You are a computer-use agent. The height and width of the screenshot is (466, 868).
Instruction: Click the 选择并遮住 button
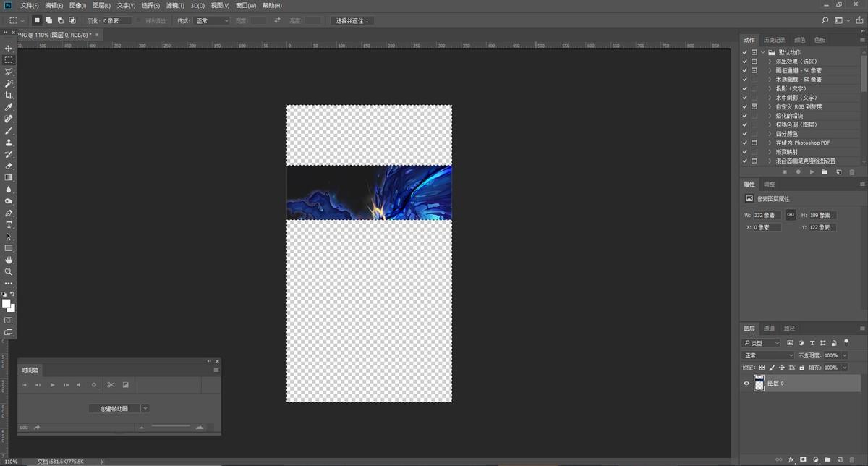352,21
